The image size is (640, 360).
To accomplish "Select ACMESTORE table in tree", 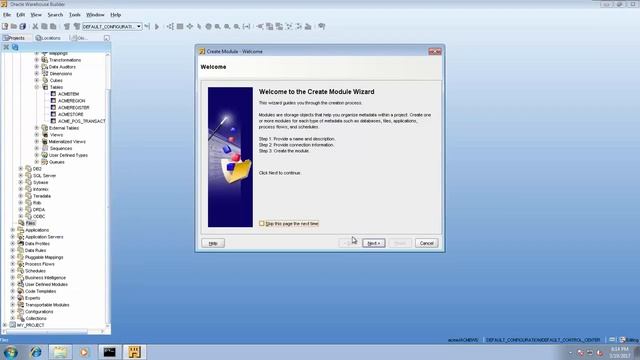I will (x=71, y=114).
